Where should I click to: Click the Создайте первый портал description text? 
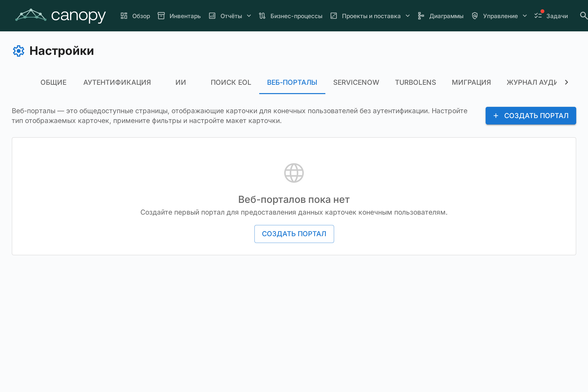click(x=294, y=212)
